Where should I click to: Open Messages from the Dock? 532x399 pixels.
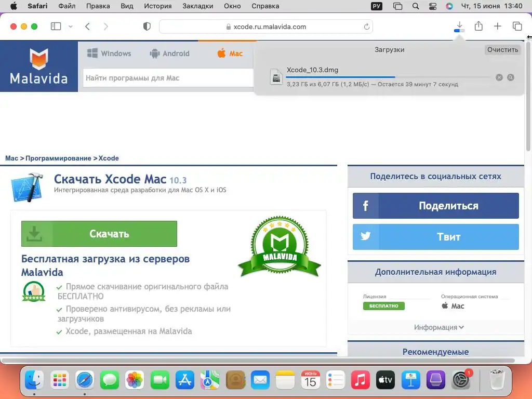(110, 380)
